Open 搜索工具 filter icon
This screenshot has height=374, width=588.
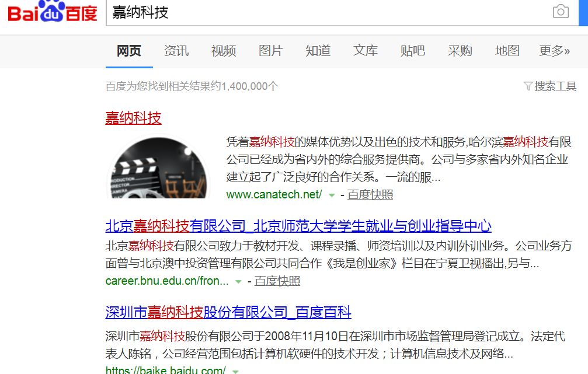click(x=528, y=86)
